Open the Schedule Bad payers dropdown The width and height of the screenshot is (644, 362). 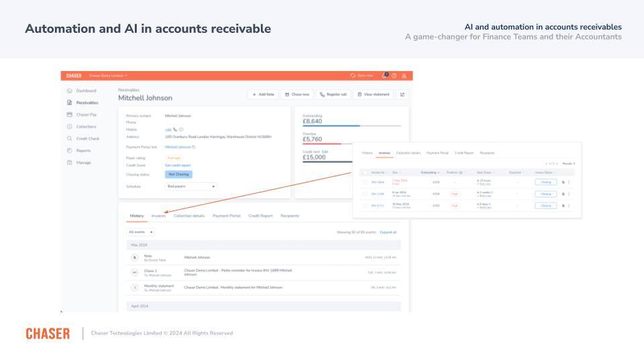(x=191, y=186)
